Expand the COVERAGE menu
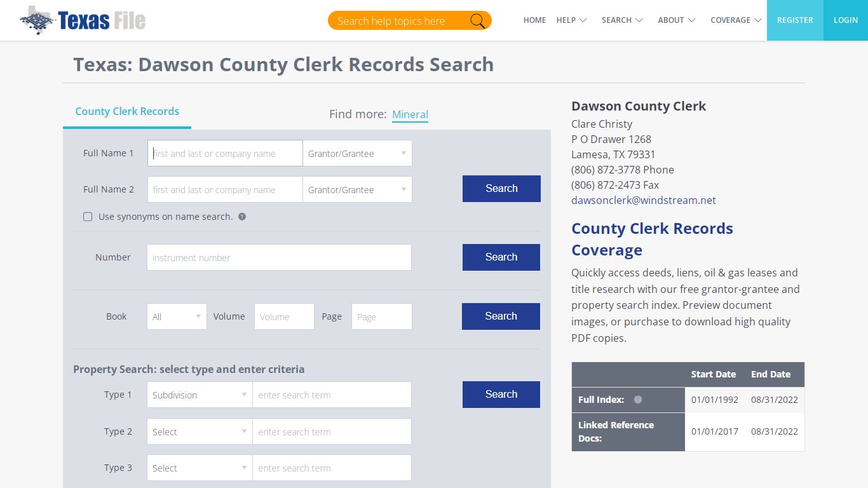This screenshot has height=488, width=868. click(736, 20)
